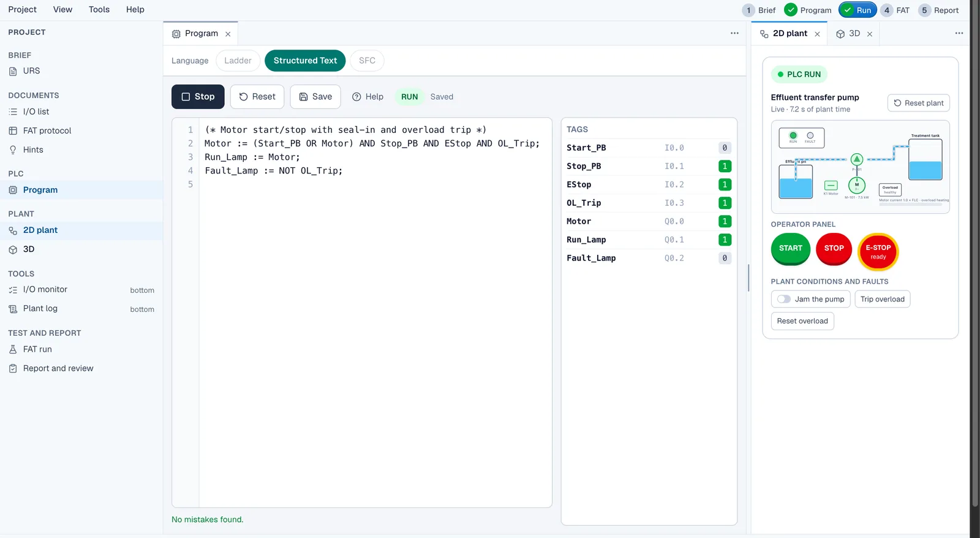
Task: Click the Reset overload button
Action: point(802,321)
